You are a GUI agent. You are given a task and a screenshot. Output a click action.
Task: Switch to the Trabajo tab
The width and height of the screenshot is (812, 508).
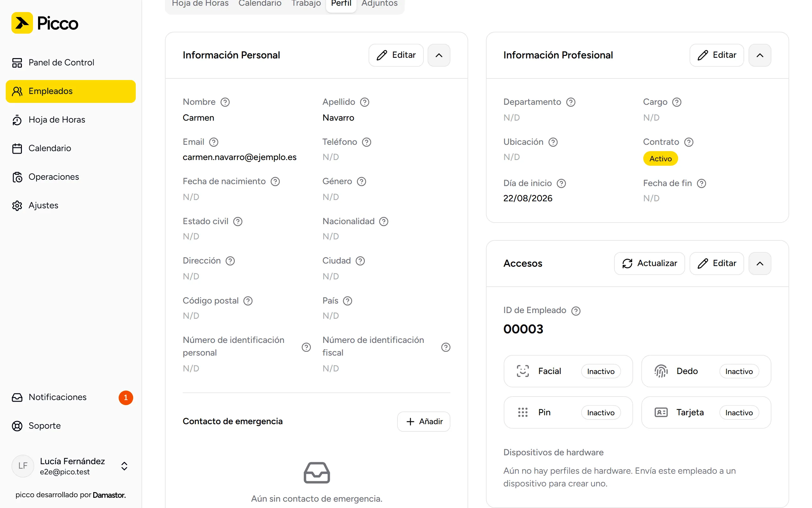[x=306, y=3]
